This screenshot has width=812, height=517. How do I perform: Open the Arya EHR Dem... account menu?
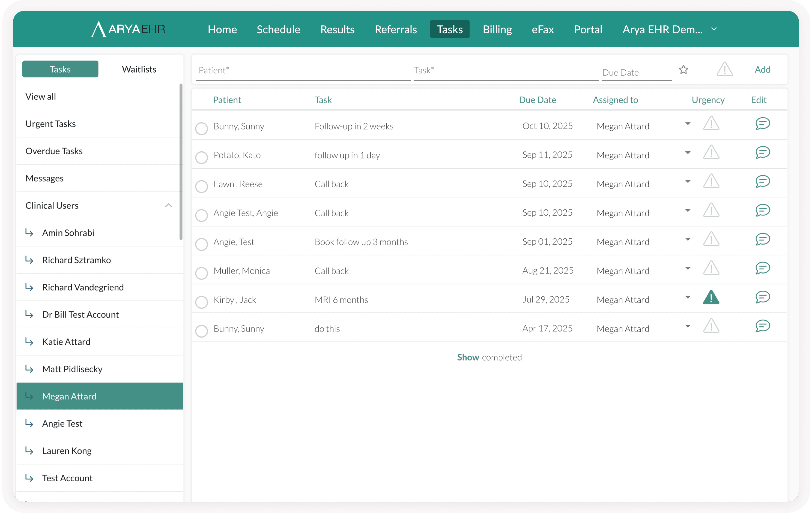(670, 29)
